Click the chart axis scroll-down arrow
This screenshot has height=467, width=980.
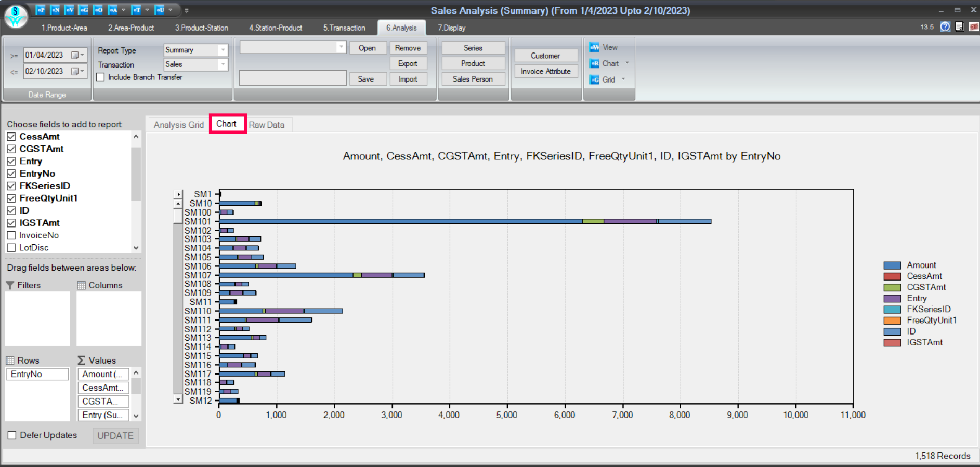[x=178, y=399]
